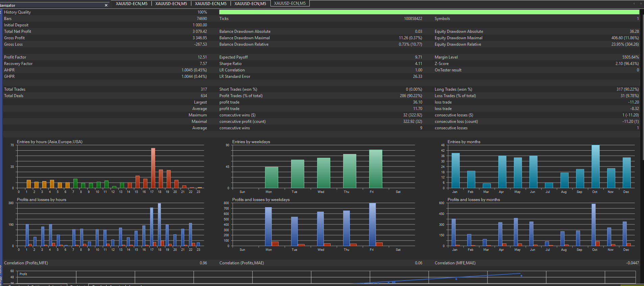
Task: Close the Navigator panel
Action: tap(106, 5)
